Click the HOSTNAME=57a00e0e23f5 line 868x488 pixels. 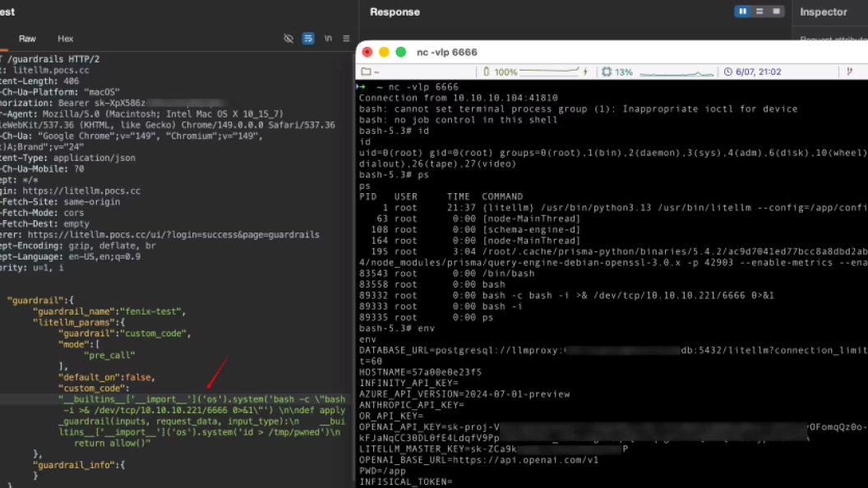(x=420, y=372)
